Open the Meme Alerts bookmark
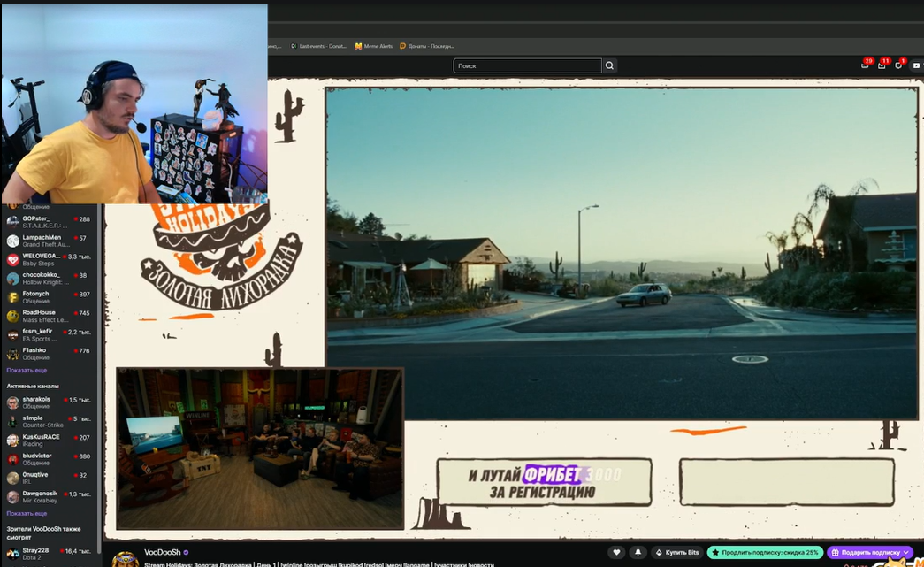The height and width of the screenshot is (567, 924). coord(374,46)
